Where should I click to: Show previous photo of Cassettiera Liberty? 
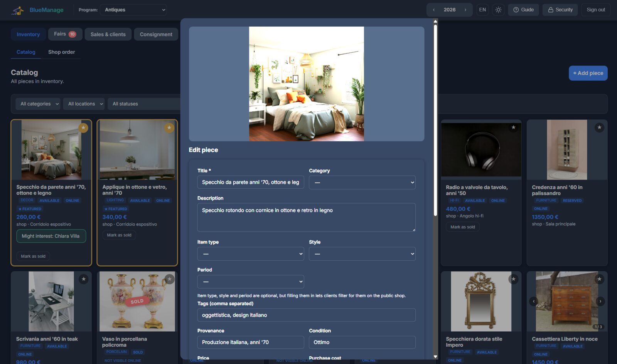pyautogui.click(x=534, y=301)
